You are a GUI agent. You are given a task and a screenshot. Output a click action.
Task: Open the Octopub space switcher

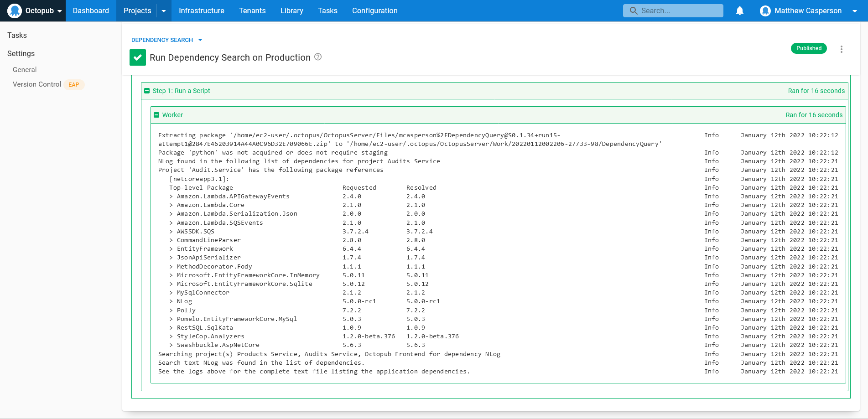[59, 11]
